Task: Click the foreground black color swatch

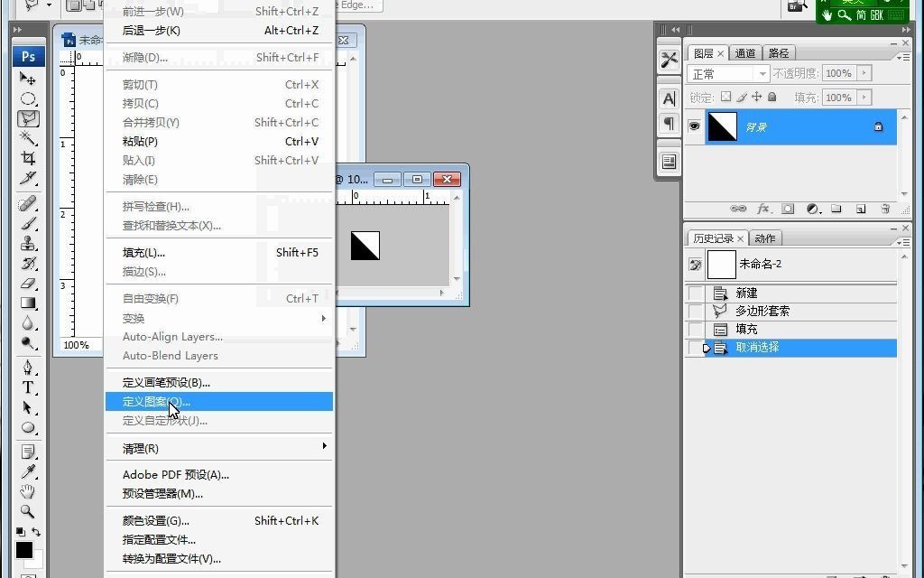Action: [x=23, y=550]
